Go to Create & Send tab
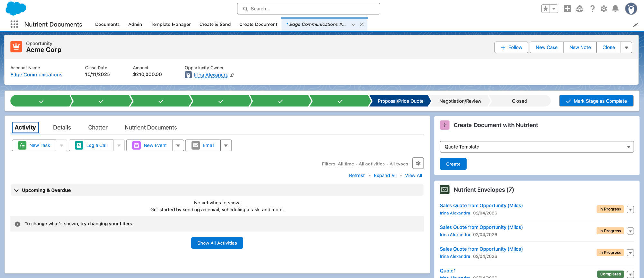644x278 pixels. [x=215, y=25]
